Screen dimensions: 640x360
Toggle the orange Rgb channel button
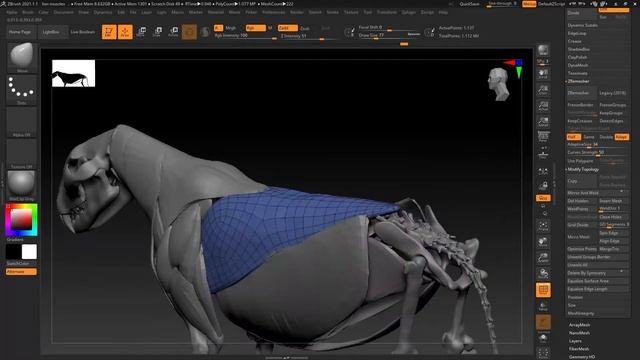tap(256, 28)
